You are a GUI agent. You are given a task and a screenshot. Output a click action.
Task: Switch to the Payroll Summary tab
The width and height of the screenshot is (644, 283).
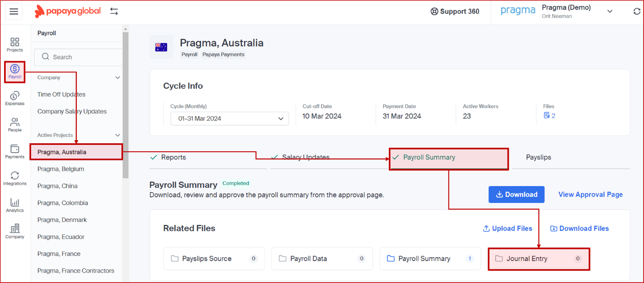tap(449, 159)
